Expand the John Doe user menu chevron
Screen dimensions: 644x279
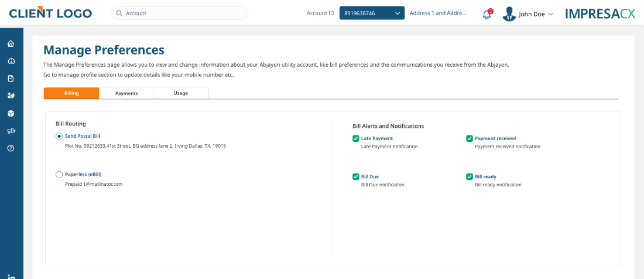click(x=551, y=14)
